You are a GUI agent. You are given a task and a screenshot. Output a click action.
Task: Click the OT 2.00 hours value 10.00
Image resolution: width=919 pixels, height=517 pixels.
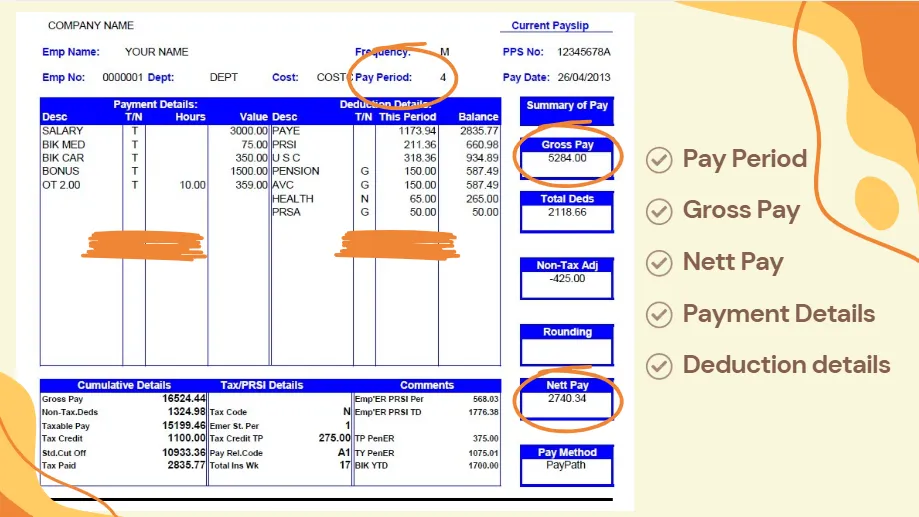pyautogui.click(x=192, y=185)
